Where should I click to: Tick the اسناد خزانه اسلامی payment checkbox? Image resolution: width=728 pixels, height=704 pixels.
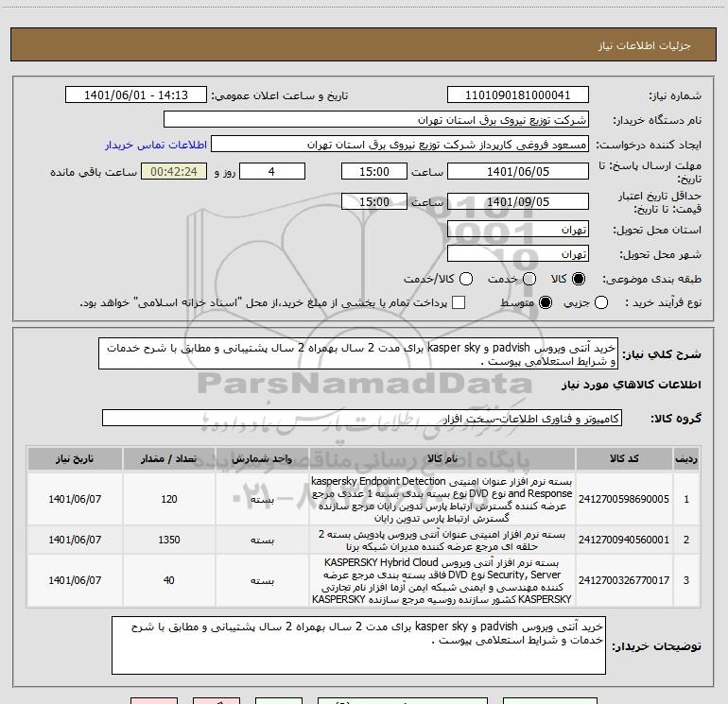(459, 302)
